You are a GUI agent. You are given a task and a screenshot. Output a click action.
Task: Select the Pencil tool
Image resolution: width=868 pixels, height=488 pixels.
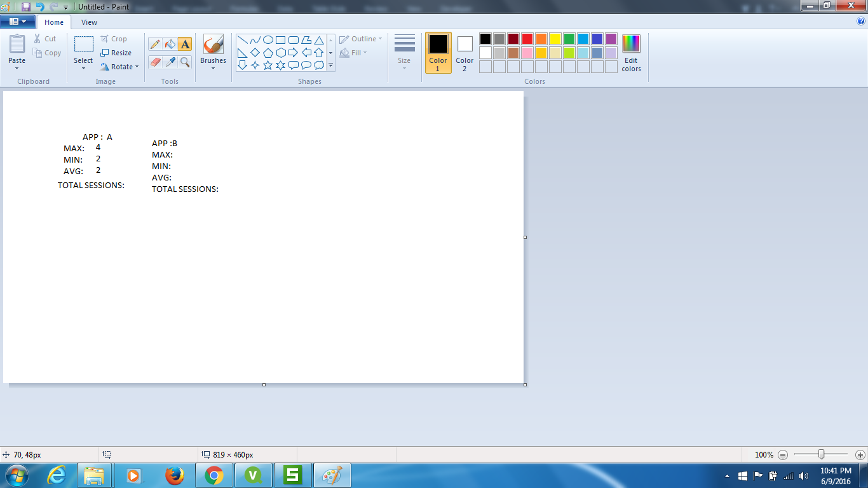coord(155,44)
